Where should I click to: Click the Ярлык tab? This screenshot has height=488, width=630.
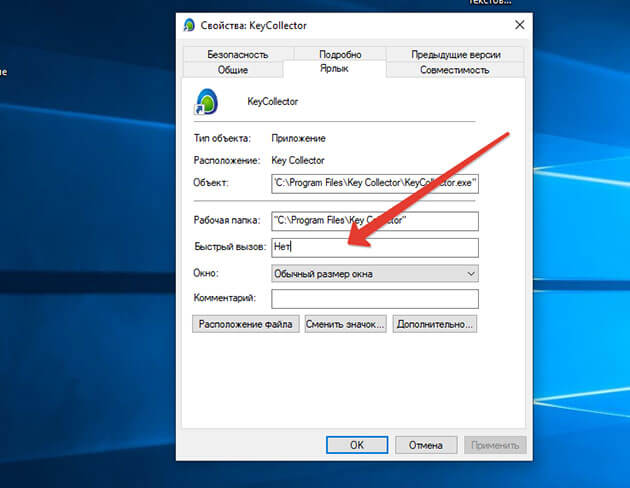(334, 70)
